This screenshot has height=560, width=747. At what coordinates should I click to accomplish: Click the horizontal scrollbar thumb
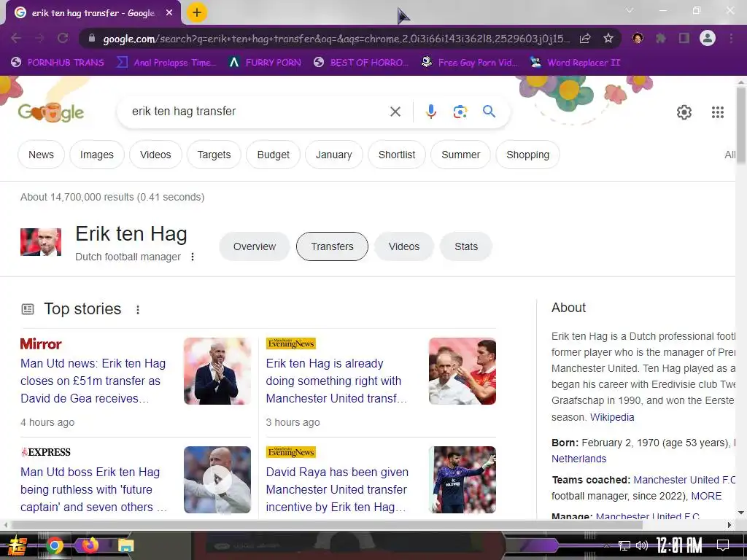(326, 525)
